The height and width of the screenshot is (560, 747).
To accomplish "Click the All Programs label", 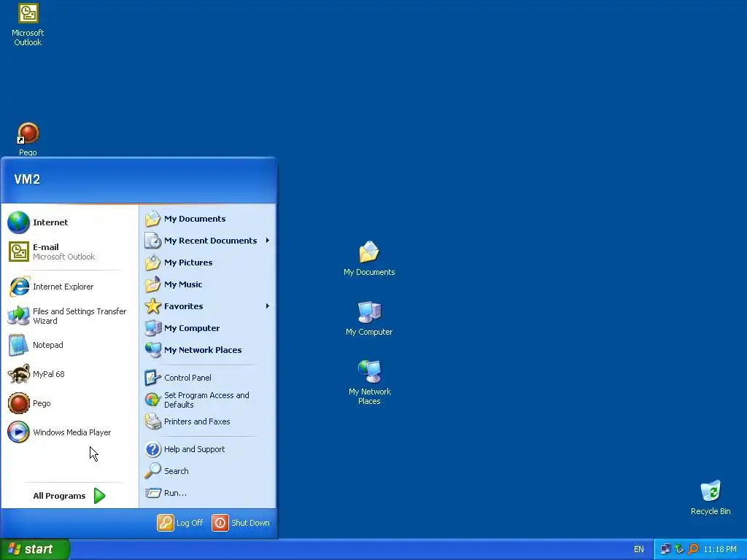I will point(59,496).
